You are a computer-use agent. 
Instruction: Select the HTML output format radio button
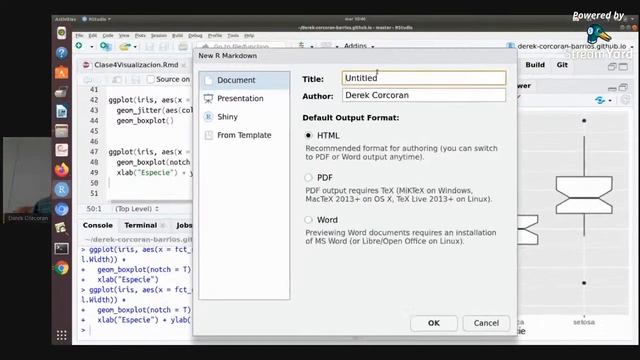click(x=309, y=136)
